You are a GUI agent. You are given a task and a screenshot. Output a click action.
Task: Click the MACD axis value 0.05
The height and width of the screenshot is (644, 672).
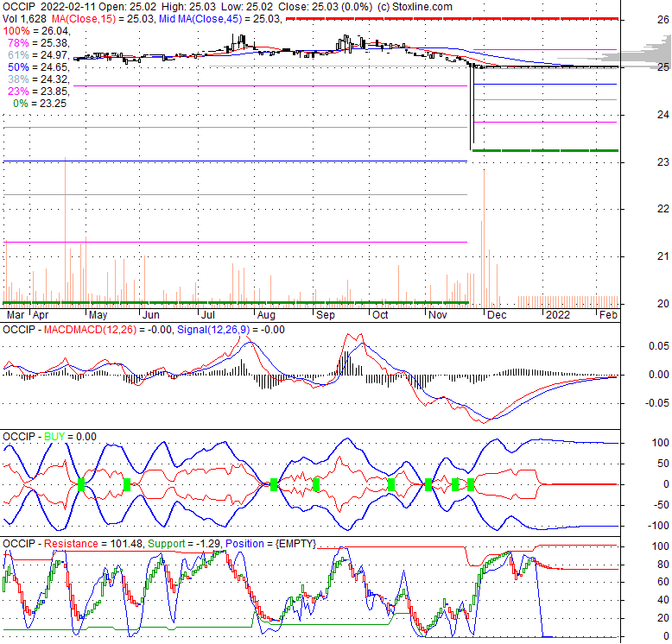(659, 346)
